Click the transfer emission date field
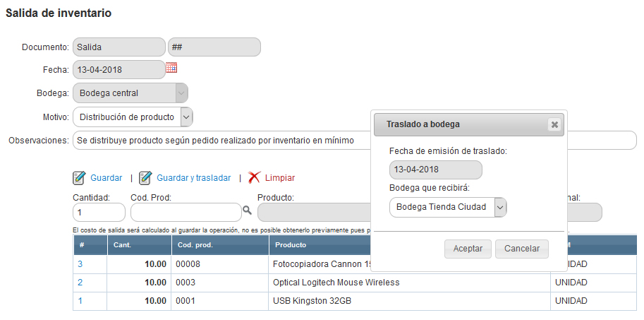 coord(435,170)
